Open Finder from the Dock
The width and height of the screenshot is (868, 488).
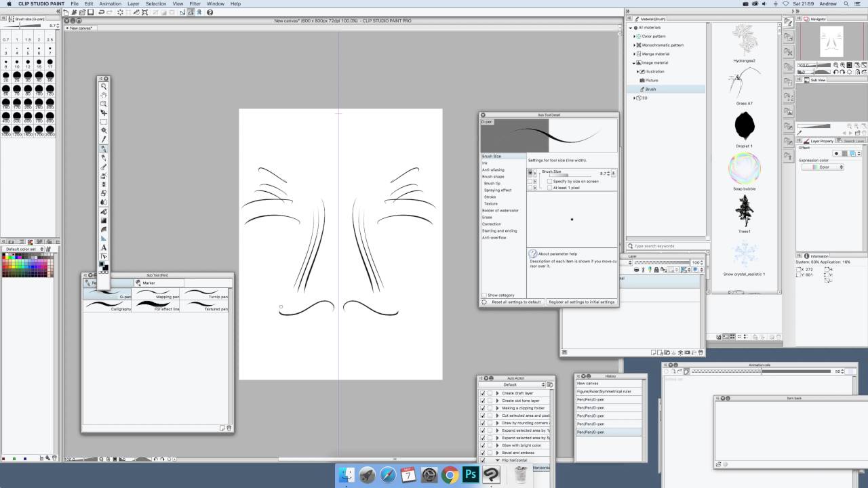tap(347, 475)
